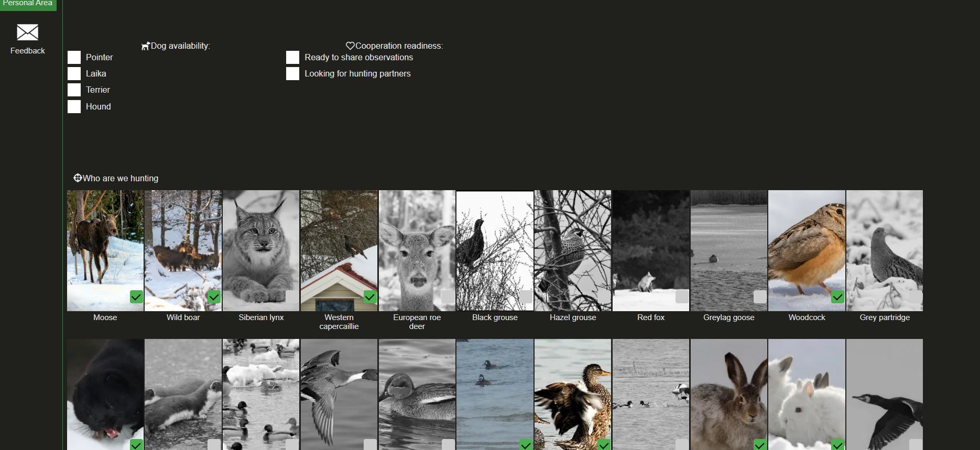Click the flying goose photo
This screenshot has width=980, height=450.
tap(339, 394)
